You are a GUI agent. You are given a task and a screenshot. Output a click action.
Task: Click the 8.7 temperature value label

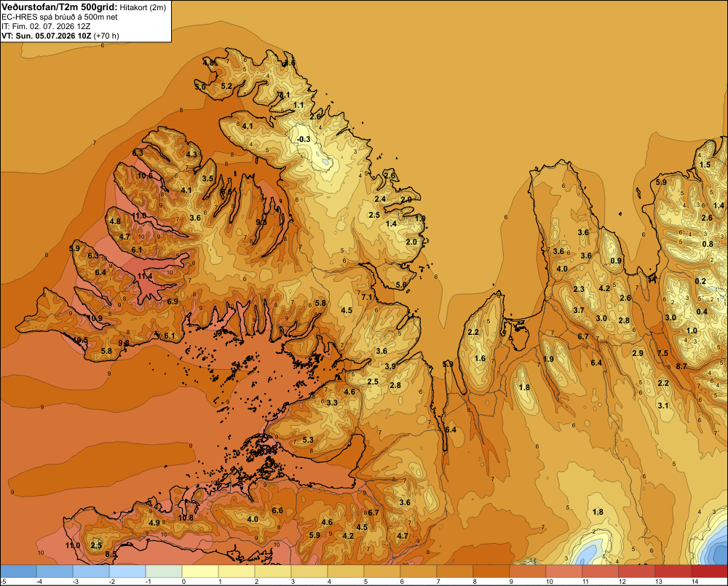point(681,366)
